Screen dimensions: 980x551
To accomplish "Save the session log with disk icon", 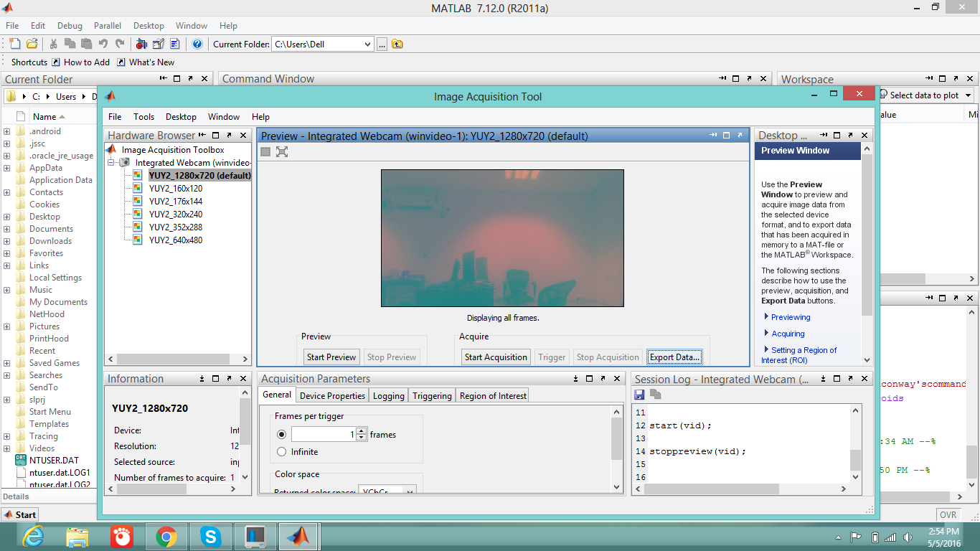I will click(x=639, y=394).
